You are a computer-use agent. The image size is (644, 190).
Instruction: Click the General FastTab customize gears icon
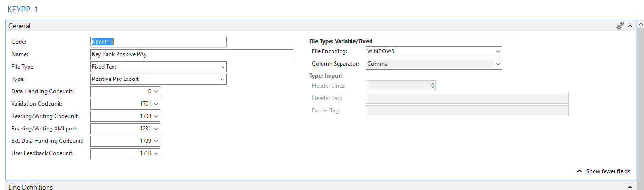620,26
